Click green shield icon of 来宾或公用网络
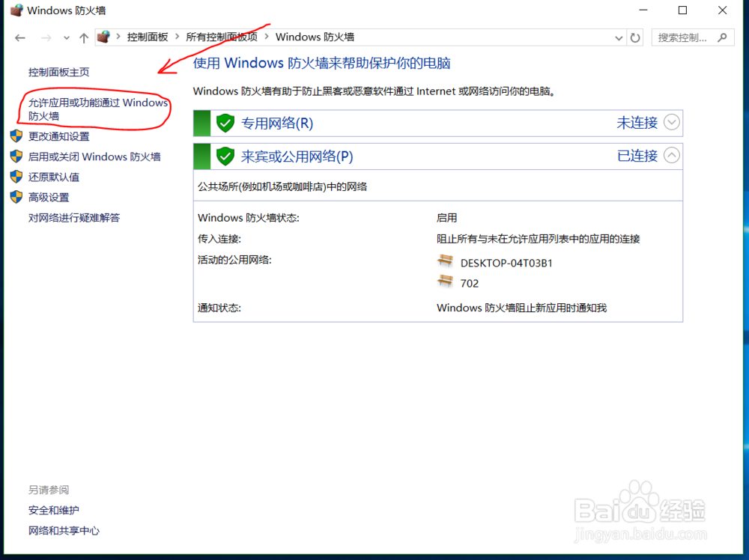The height and width of the screenshot is (560, 749). pos(225,156)
